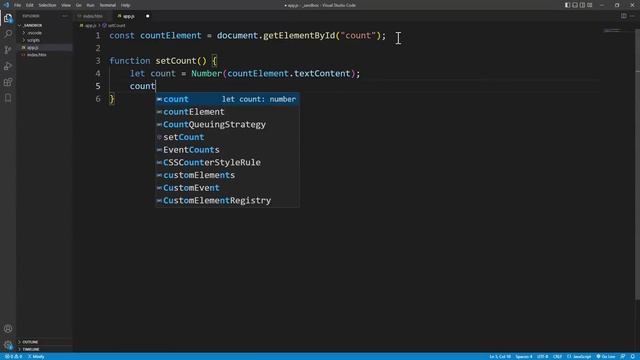Open the File menu

17,5
